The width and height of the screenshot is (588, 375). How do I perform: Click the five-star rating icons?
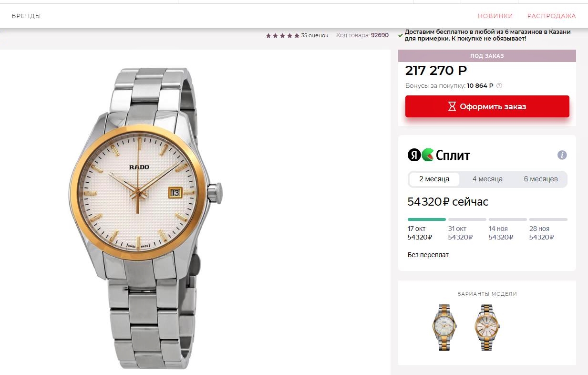pyautogui.click(x=282, y=35)
